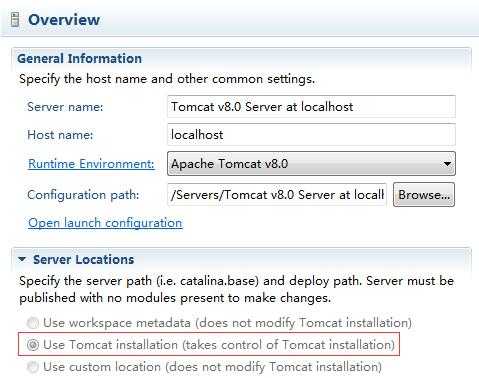
Task: Click the Server Locations section title
Action: (83, 259)
